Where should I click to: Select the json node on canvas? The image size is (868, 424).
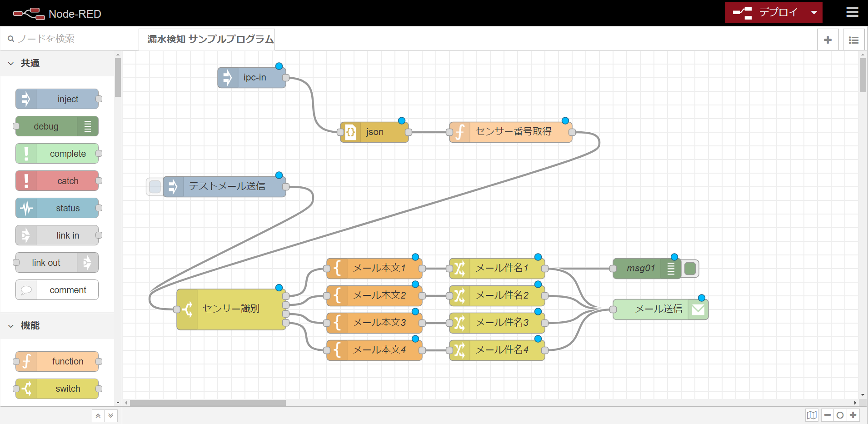click(x=374, y=132)
